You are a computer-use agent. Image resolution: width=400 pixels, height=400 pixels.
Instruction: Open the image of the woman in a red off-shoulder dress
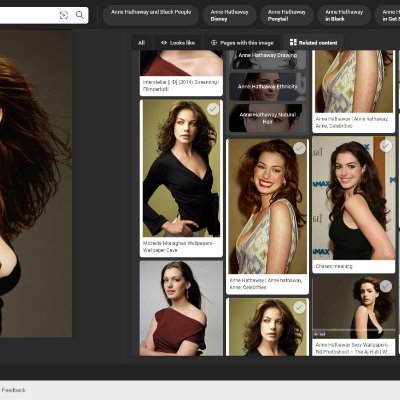point(181,308)
